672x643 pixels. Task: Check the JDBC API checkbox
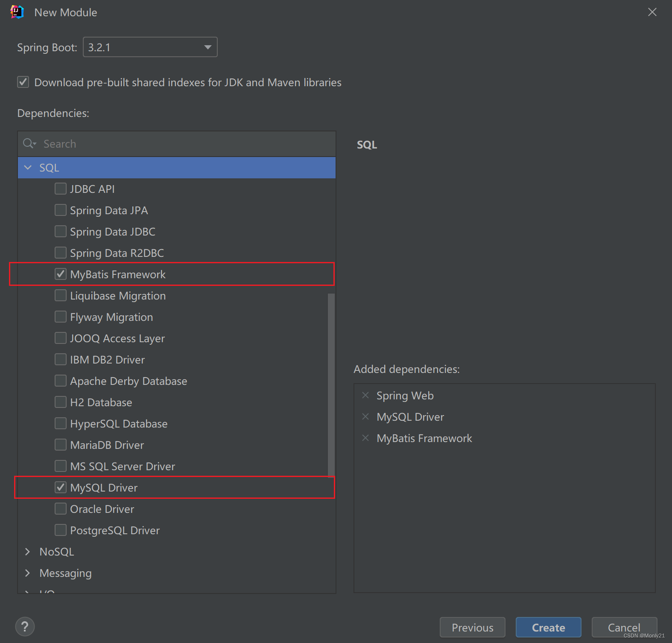61,189
